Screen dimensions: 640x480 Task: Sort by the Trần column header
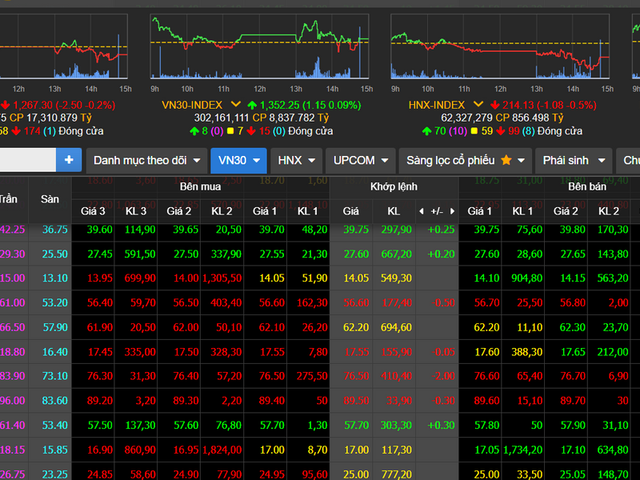(12, 199)
